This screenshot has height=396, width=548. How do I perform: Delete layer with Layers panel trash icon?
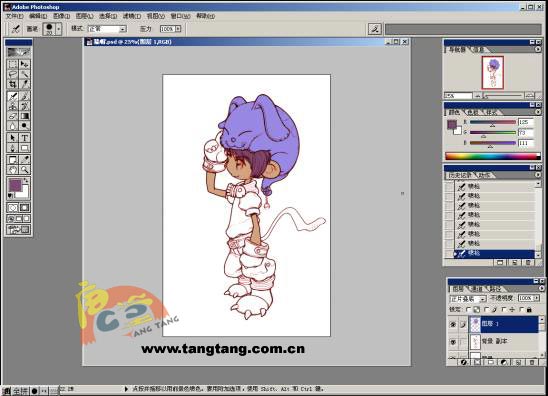(x=532, y=362)
